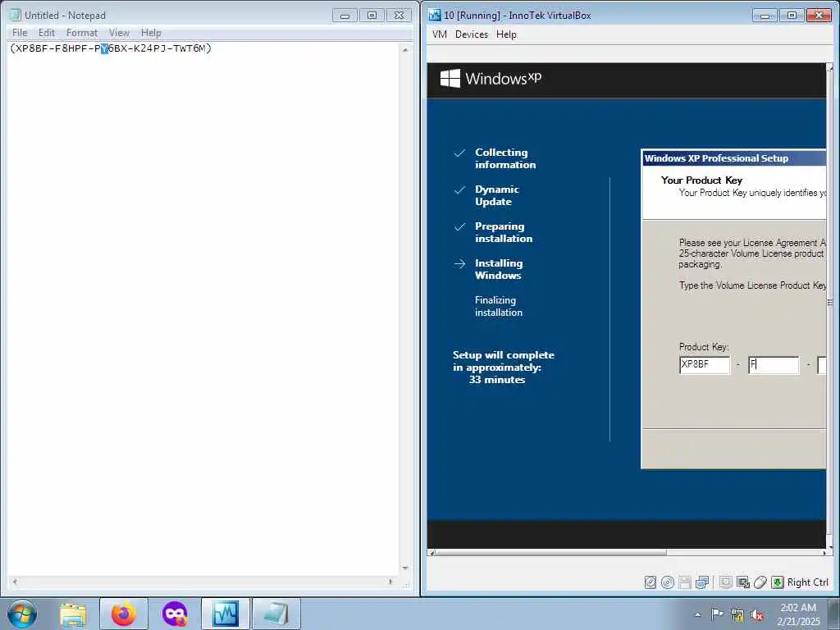Close the VirtualBox window
This screenshot has height=630, width=840.
819,16
